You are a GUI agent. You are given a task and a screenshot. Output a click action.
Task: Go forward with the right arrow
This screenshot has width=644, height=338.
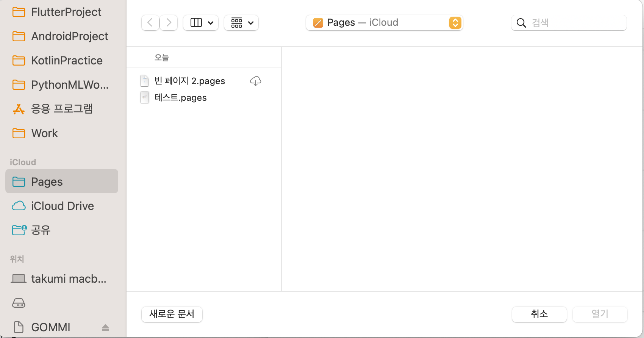tap(169, 23)
